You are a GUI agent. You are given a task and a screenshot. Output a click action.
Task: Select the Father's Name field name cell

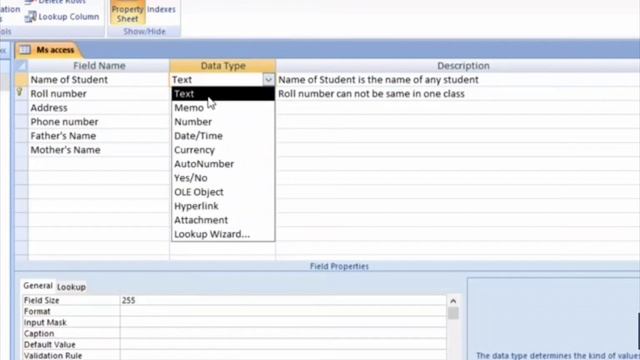[x=99, y=136]
